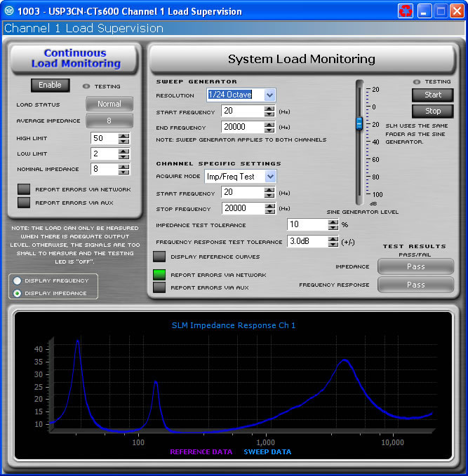Click the SLM Impedance Response graph
The height and width of the screenshot is (476, 468).
234,386
